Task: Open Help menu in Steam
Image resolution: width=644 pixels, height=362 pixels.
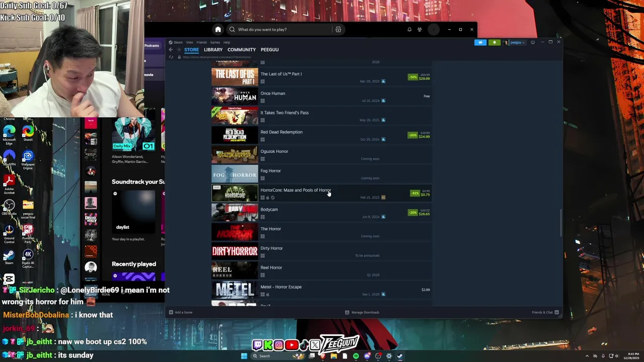Action: point(226,42)
